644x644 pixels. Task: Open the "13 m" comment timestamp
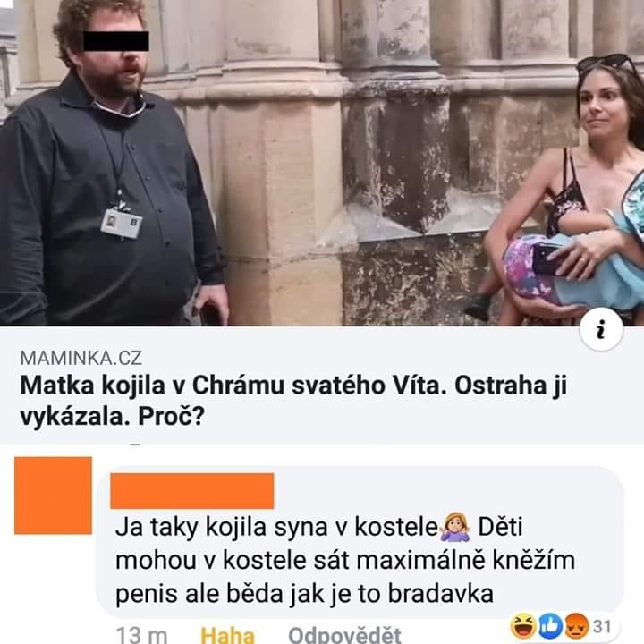click(x=141, y=634)
